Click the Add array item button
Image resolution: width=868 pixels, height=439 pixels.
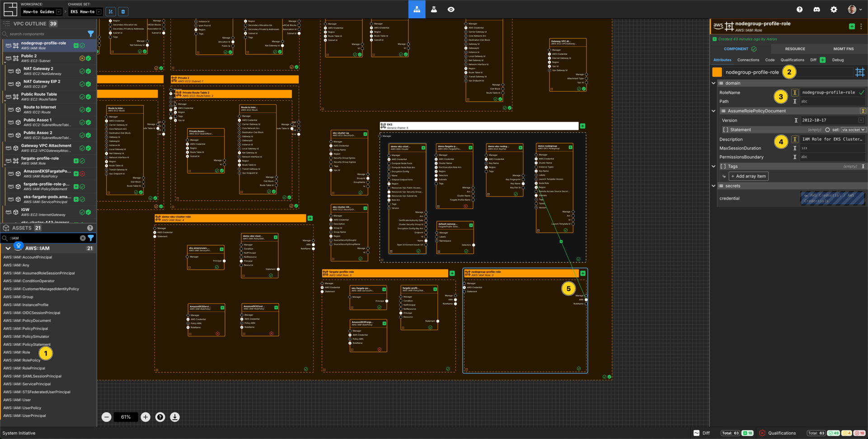[748, 177]
